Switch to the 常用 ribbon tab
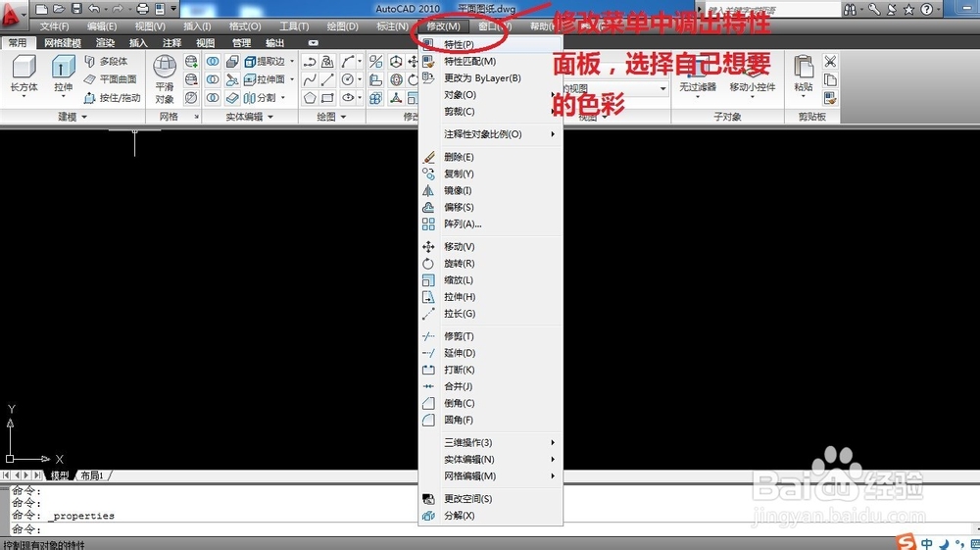The height and width of the screenshot is (550, 980). pyautogui.click(x=18, y=42)
